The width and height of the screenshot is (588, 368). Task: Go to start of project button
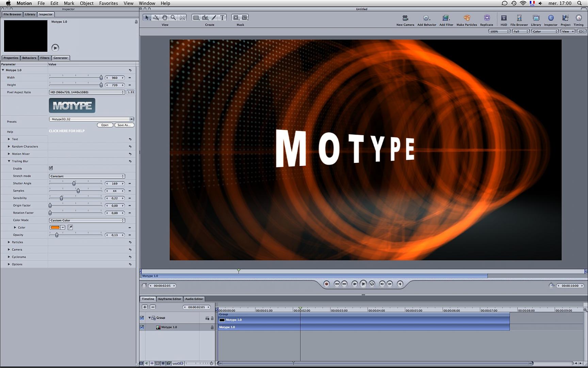[x=337, y=284]
